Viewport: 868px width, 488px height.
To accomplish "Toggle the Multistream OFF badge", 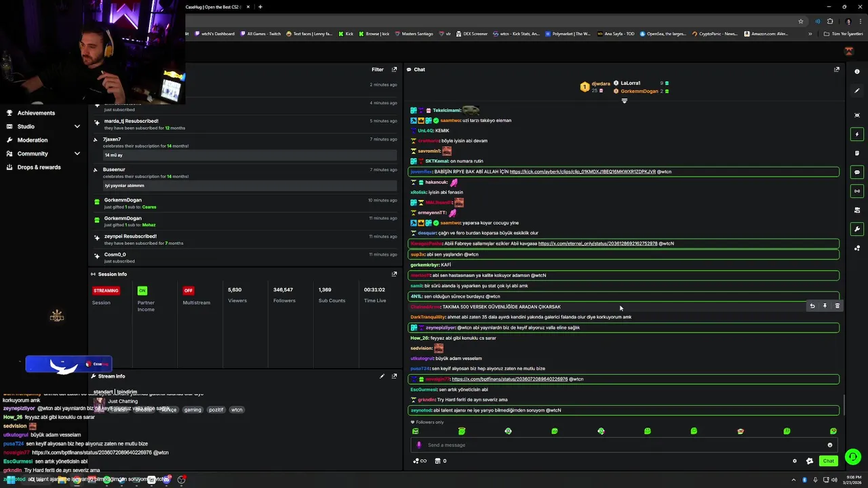I will (189, 290).
